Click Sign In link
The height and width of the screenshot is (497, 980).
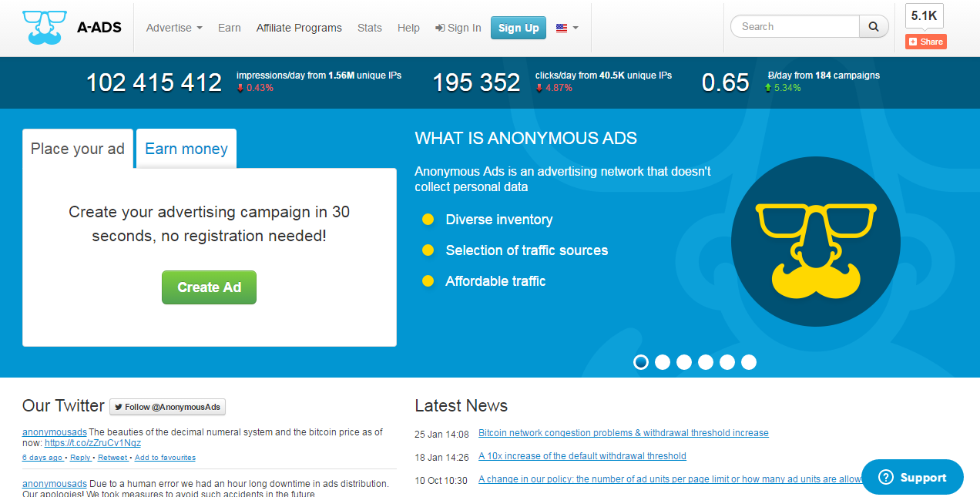click(x=458, y=28)
